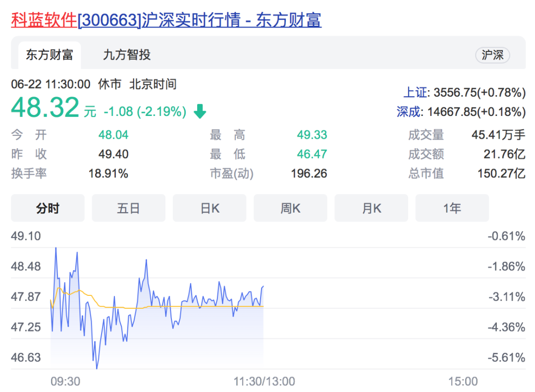This screenshot has height=392, width=535.
Task: Select the 分时 intraday chart tab
Action: pyautogui.click(x=48, y=208)
